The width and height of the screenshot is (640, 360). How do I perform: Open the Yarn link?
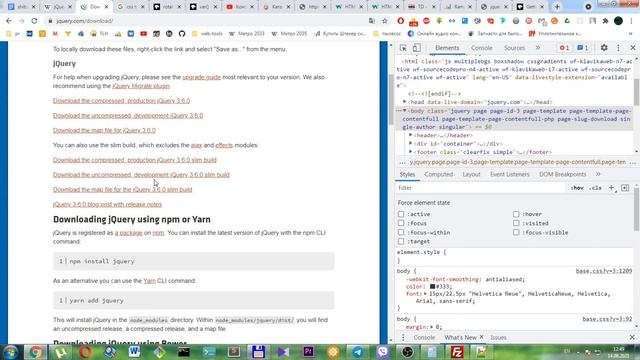click(x=149, y=281)
